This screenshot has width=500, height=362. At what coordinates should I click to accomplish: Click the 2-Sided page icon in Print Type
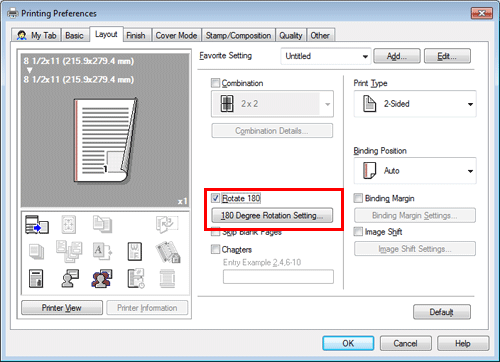pyautogui.click(x=369, y=104)
